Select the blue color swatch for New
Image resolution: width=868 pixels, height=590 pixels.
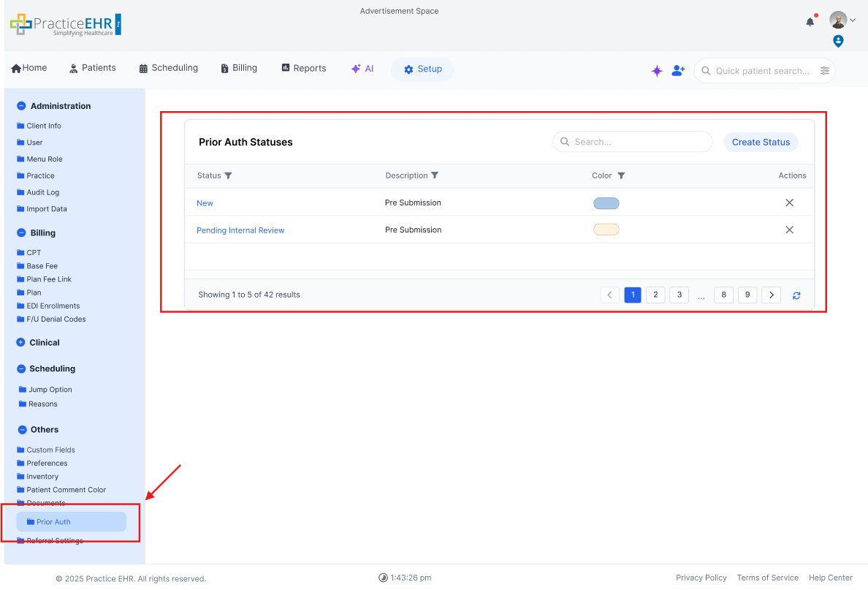point(606,203)
